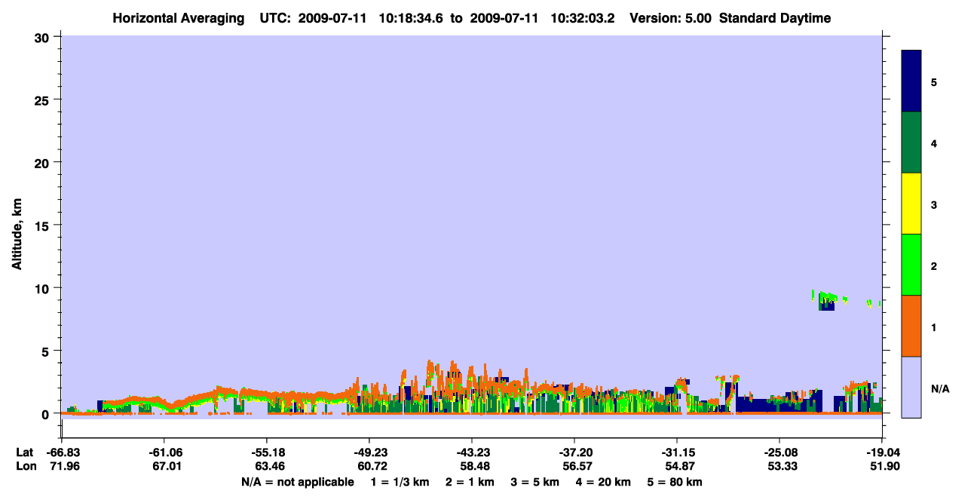Click 'Version: 5.00' in the title
The width and height of the screenshot is (980, 503).
[671, 18]
